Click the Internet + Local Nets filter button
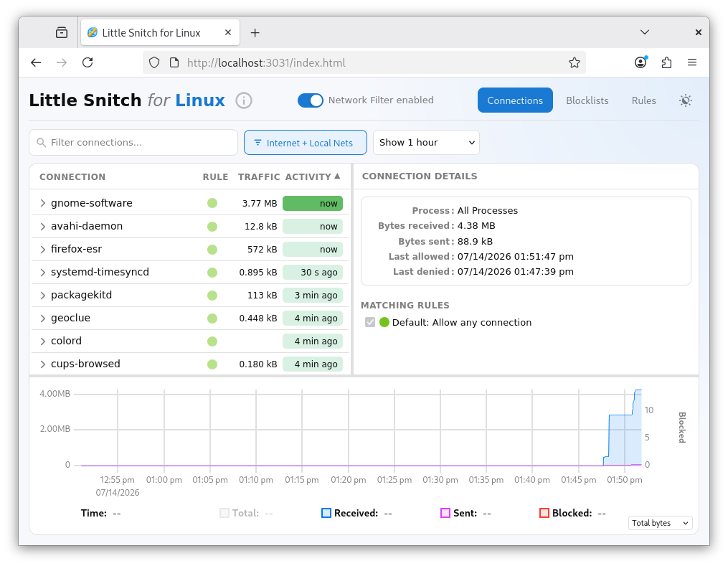This screenshot has width=728, height=566. coord(305,143)
